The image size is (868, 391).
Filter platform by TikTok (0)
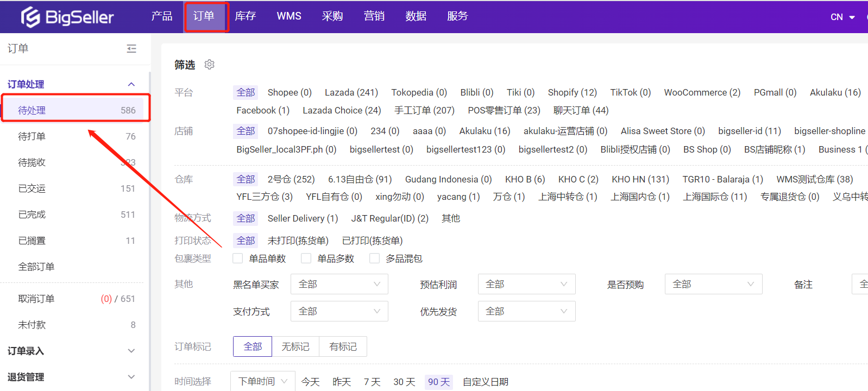click(631, 92)
